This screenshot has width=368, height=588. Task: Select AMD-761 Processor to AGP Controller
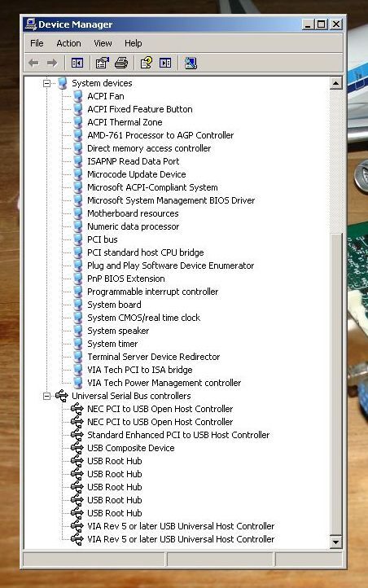pos(160,135)
